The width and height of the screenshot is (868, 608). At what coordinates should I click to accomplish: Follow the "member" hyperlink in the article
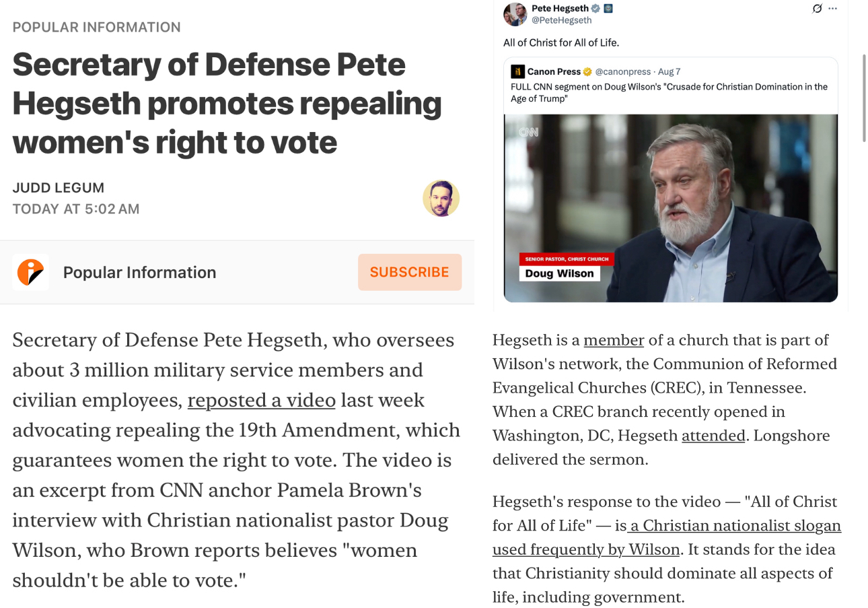coord(614,340)
